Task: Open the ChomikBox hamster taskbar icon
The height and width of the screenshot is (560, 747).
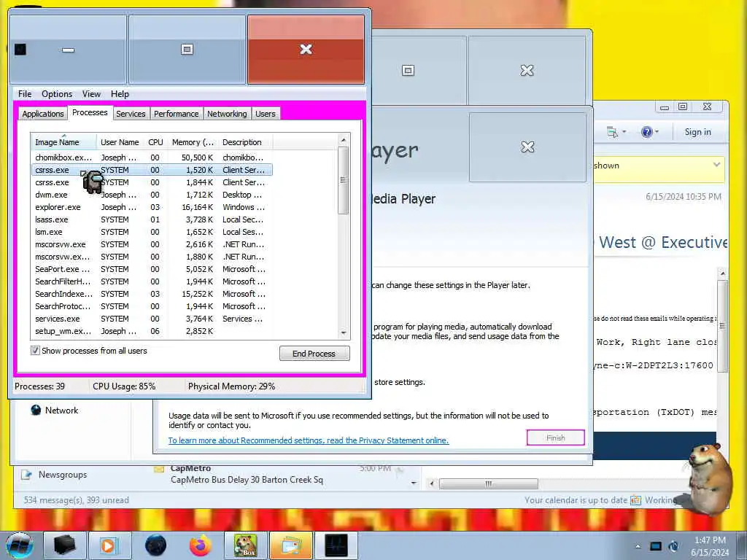Action: pyautogui.click(x=245, y=545)
